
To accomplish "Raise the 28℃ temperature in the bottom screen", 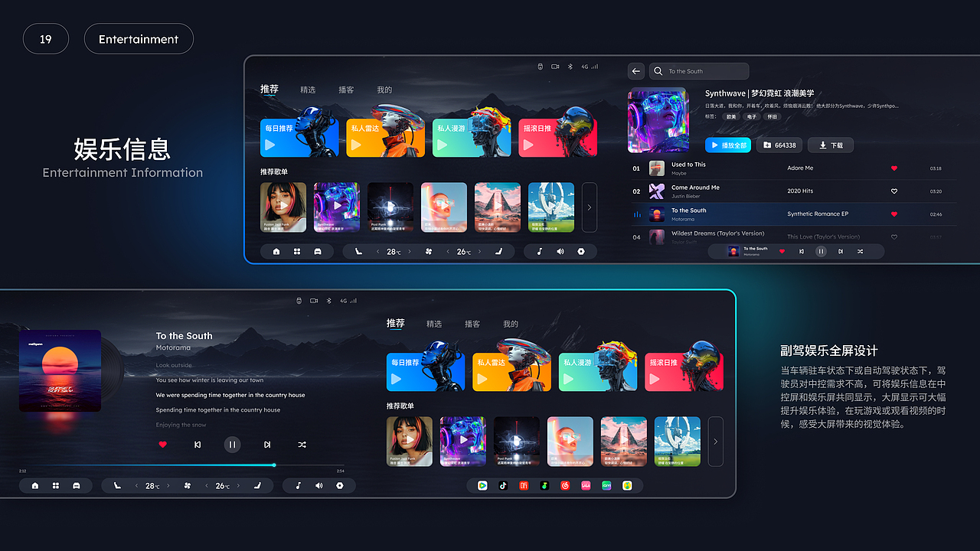I will pos(168,485).
